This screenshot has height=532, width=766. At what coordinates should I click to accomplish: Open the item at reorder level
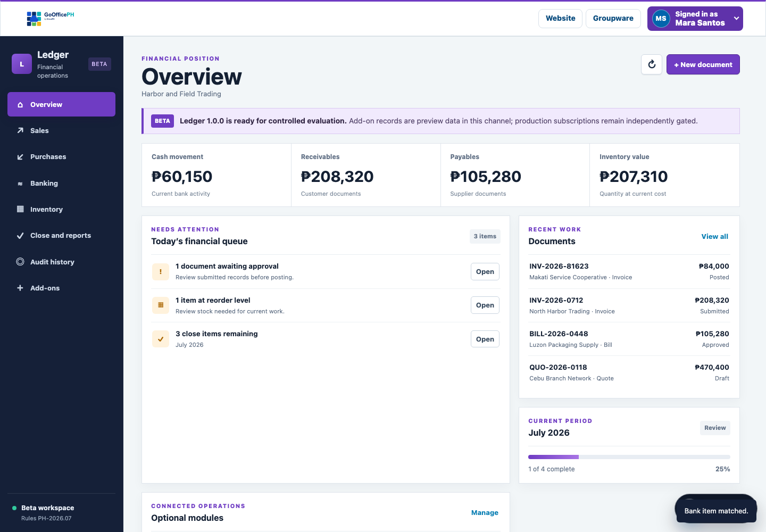485,305
